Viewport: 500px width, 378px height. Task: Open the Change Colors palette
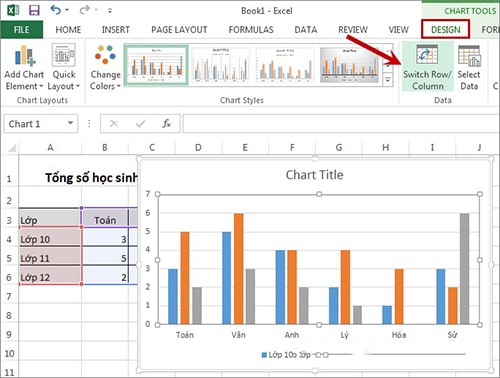coord(105,68)
